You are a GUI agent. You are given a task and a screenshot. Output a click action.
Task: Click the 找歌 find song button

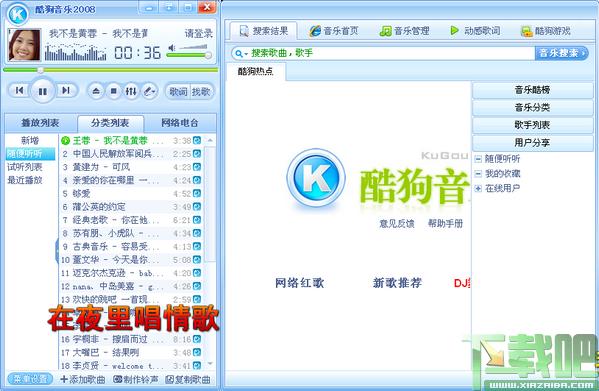(x=201, y=92)
